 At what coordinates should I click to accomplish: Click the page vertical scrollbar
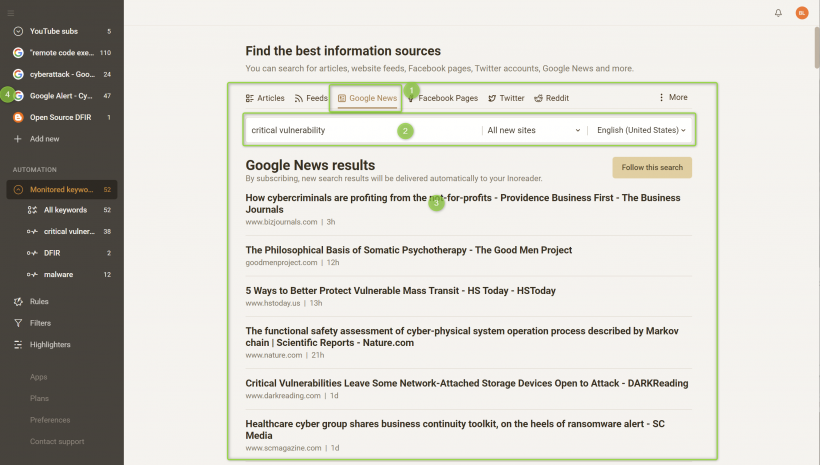[817, 48]
